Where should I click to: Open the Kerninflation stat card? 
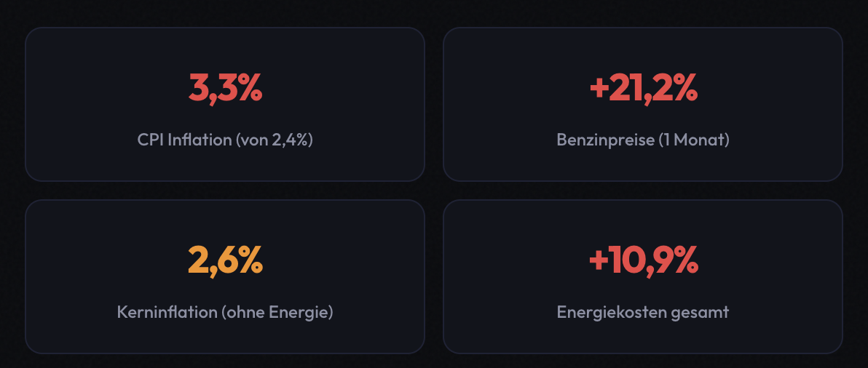225,276
